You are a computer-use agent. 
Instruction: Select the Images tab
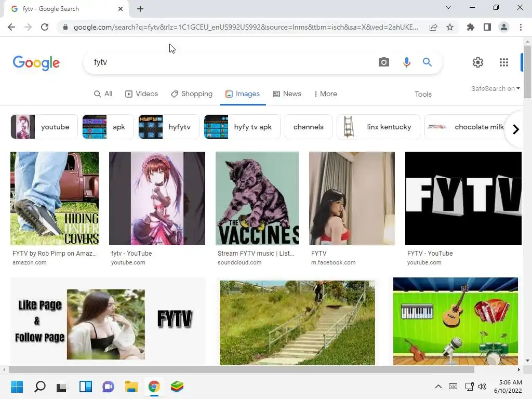[x=243, y=94]
